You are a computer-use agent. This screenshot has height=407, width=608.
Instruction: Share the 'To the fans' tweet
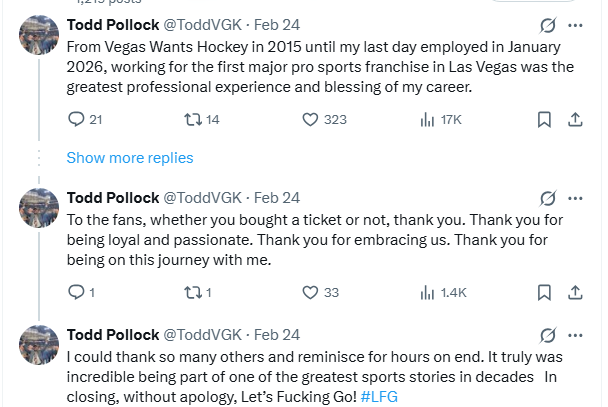click(x=575, y=292)
